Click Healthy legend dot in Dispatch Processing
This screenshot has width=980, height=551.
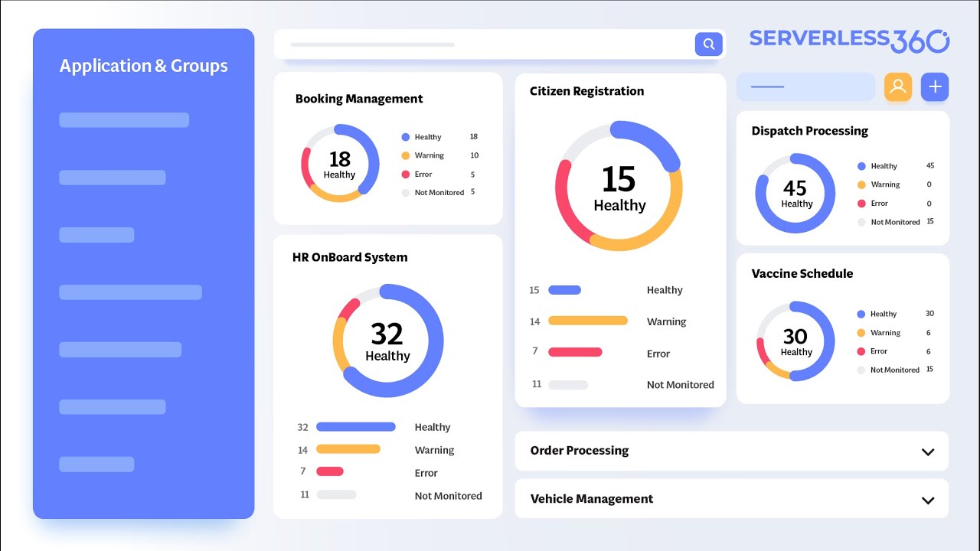(x=861, y=166)
